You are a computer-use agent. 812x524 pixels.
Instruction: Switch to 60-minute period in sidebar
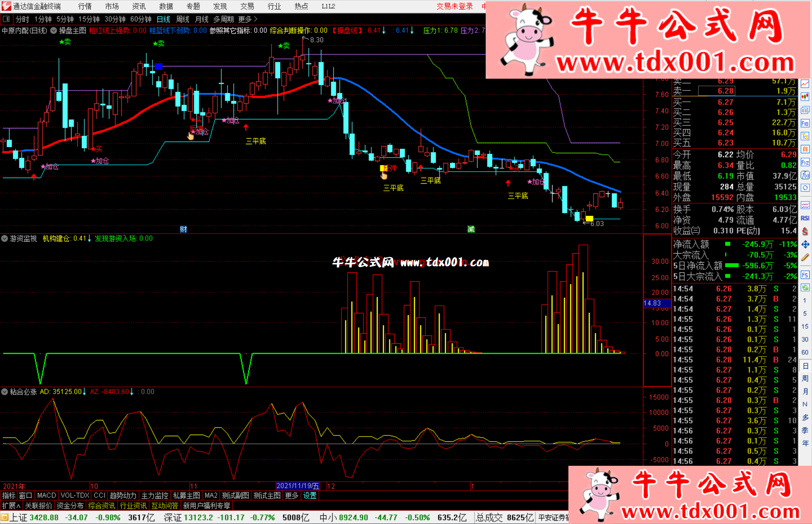coord(804,352)
